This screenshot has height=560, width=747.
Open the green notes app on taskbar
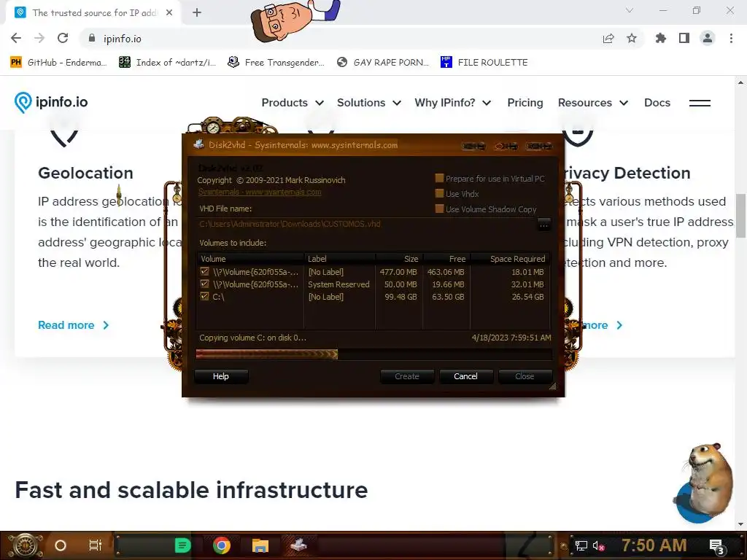182,545
